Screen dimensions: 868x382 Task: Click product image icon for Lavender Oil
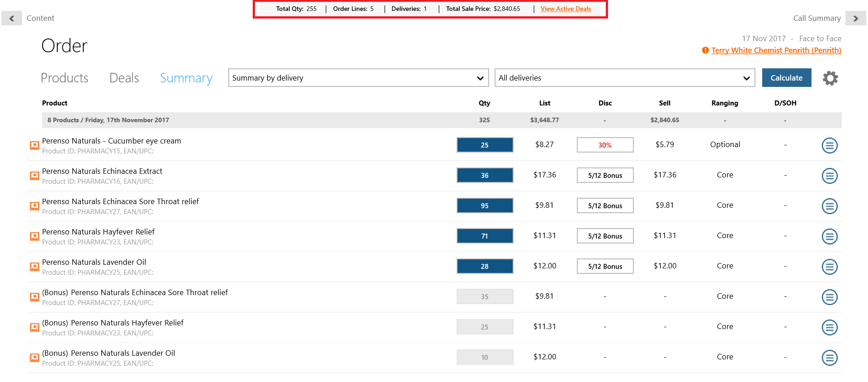[34, 267]
